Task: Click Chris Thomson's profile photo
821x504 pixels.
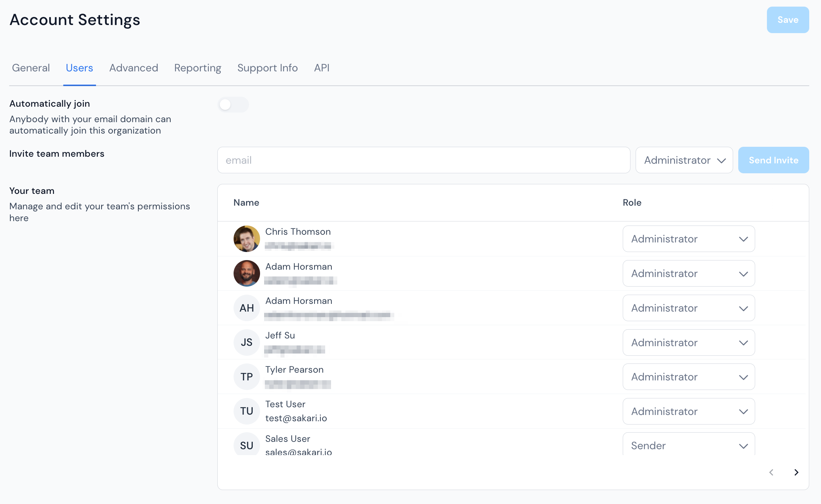Action: (x=247, y=239)
